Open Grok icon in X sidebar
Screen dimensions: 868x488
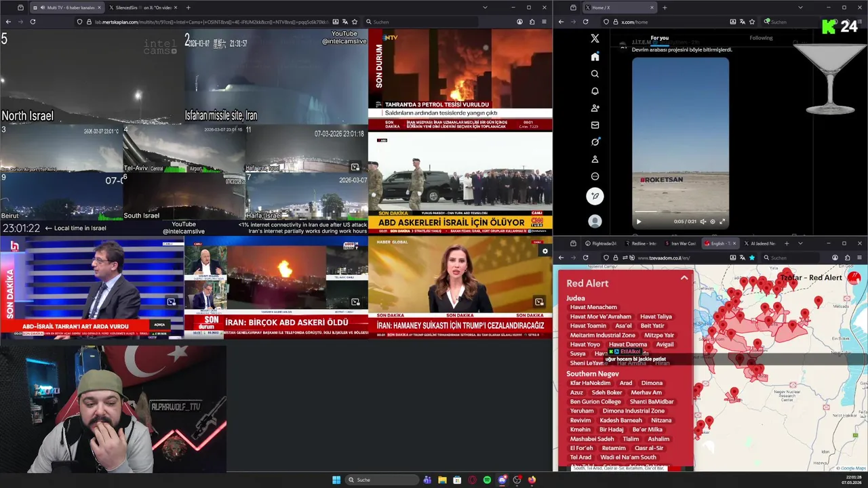595,142
